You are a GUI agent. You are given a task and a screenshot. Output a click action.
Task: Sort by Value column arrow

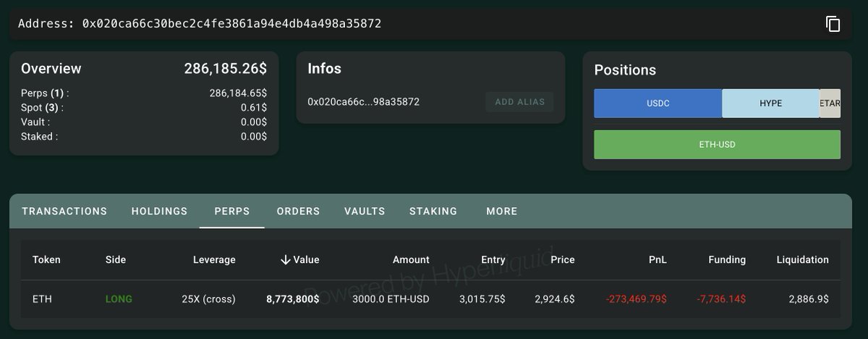coord(285,259)
